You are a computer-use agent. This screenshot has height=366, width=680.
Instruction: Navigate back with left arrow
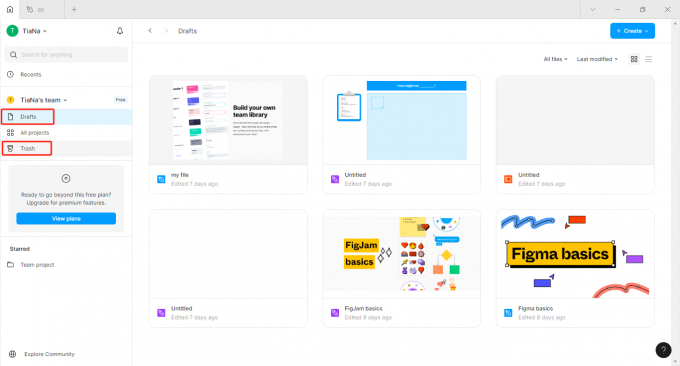point(150,31)
